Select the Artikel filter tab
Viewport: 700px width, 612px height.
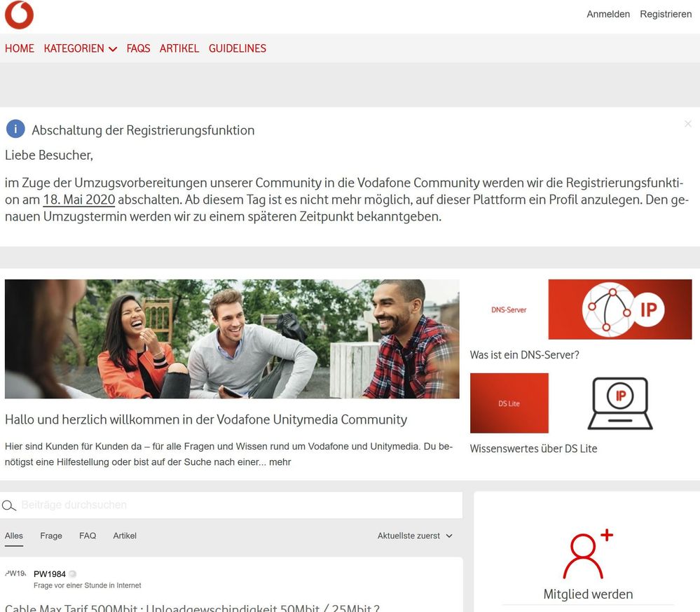pos(125,536)
